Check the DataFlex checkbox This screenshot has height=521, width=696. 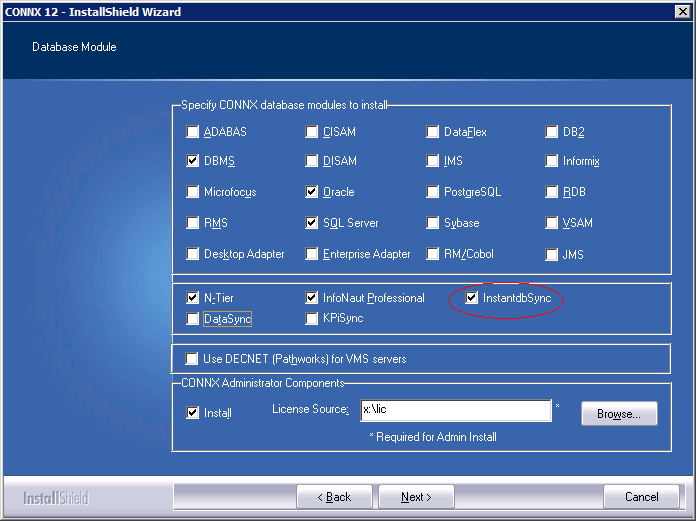(x=432, y=132)
